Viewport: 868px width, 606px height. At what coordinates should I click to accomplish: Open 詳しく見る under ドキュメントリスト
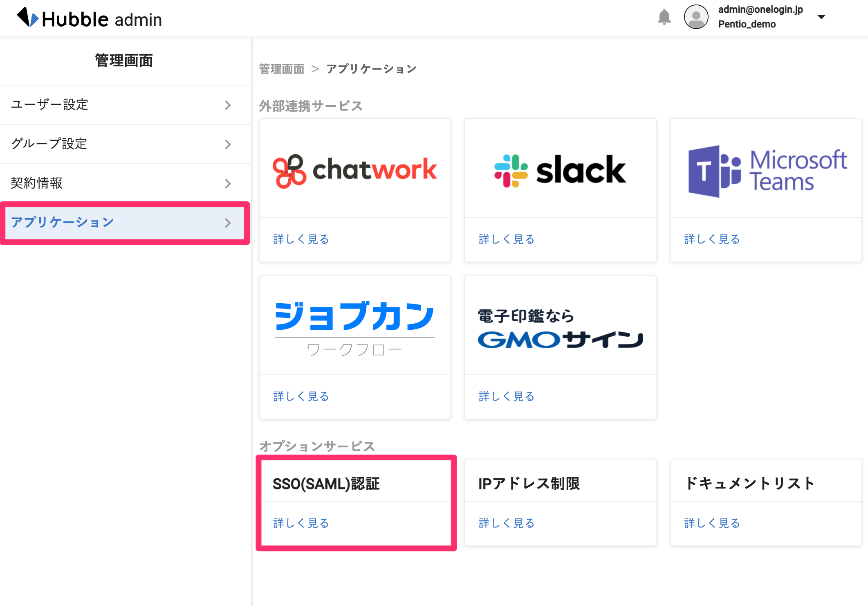(712, 523)
